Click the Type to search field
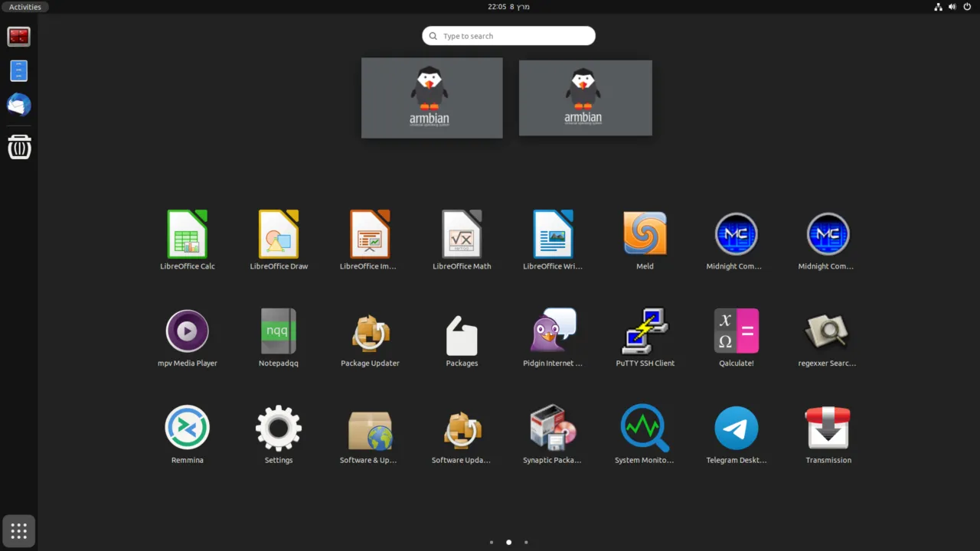Screen dimensions: 980x551 tap(508, 35)
